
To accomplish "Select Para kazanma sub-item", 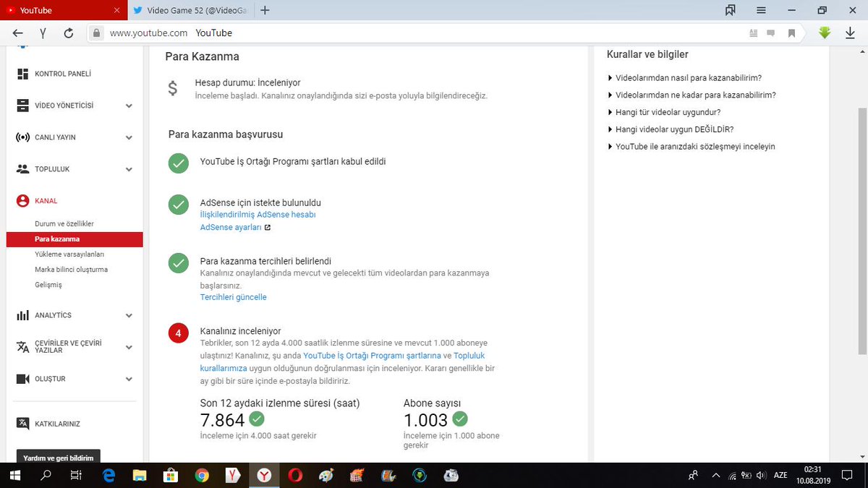I will pos(75,239).
